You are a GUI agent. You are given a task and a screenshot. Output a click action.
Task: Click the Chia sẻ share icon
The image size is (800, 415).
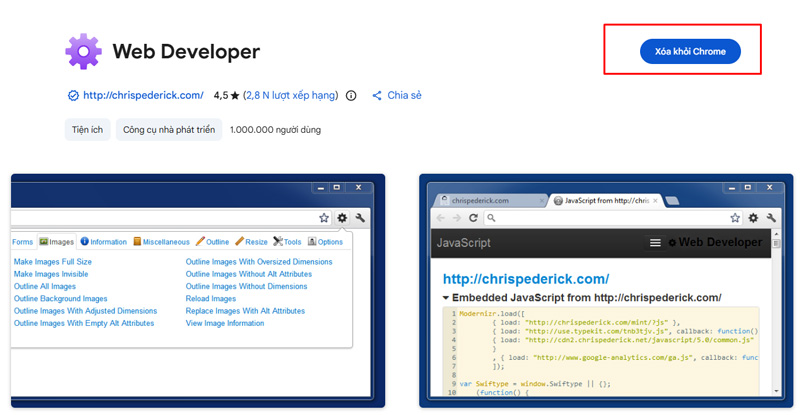click(377, 96)
